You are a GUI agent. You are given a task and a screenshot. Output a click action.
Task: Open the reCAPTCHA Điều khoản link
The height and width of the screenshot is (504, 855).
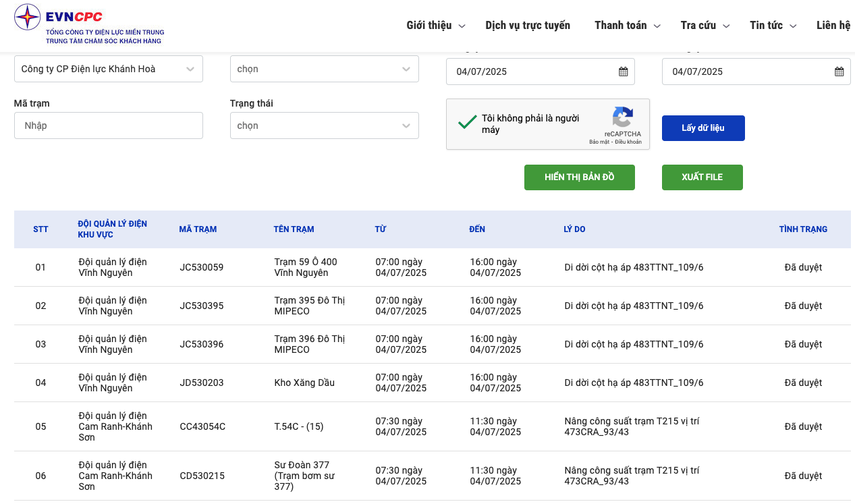tap(628, 142)
